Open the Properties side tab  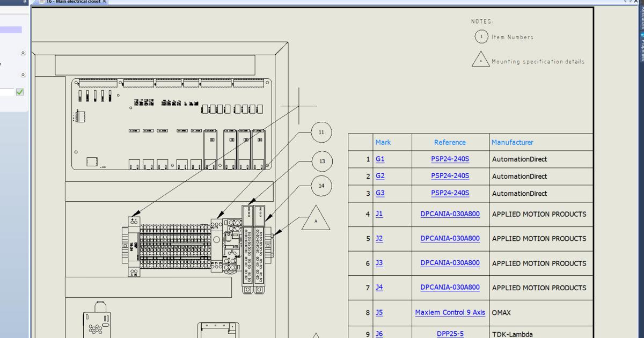point(641,47)
